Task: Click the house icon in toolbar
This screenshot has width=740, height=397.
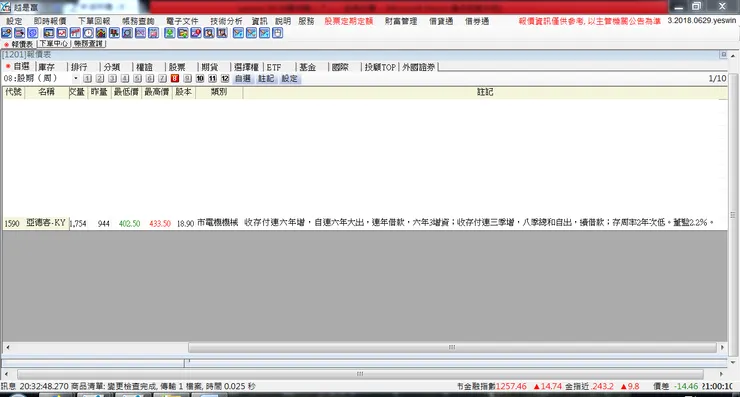Action: (x=101, y=33)
